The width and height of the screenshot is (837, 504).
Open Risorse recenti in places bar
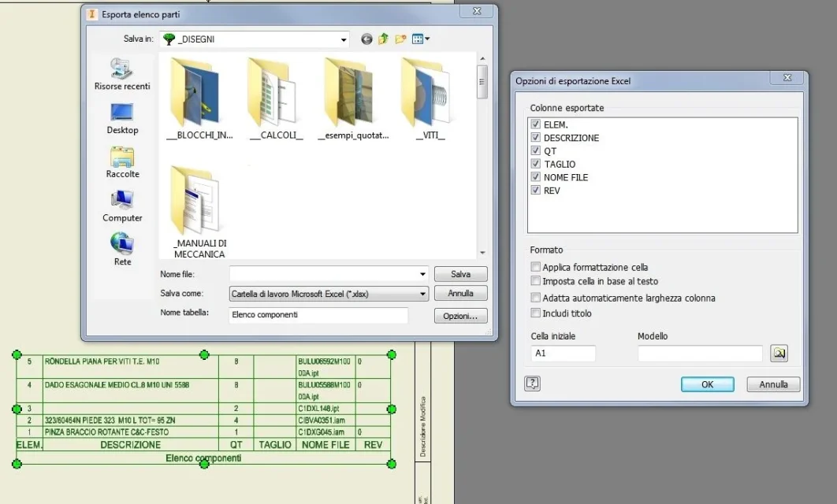(x=121, y=74)
